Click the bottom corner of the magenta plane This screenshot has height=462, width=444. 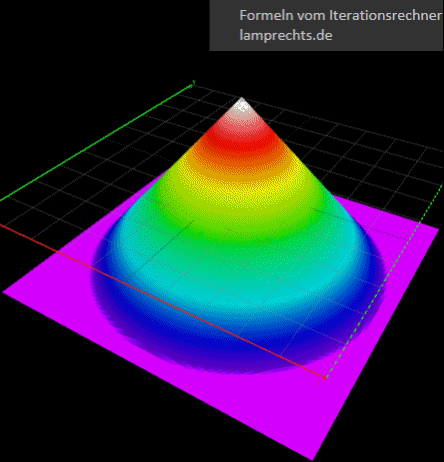[312, 457]
